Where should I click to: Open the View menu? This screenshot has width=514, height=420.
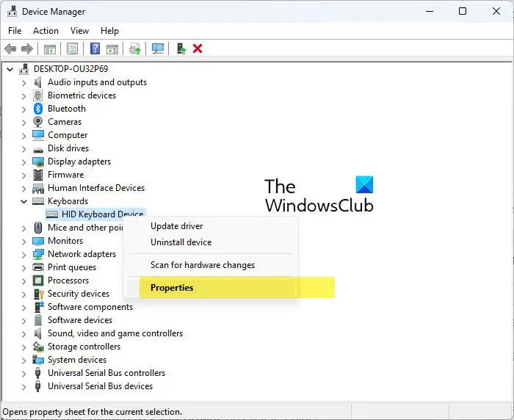tap(79, 31)
